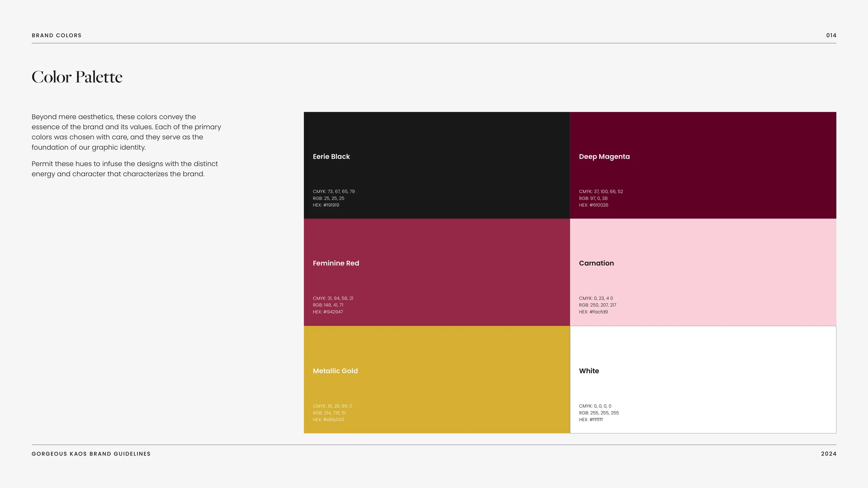Image resolution: width=868 pixels, height=488 pixels.
Task: Click the Eerie Black color swatch
Action: pyautogui.click(x=437, y=165)
